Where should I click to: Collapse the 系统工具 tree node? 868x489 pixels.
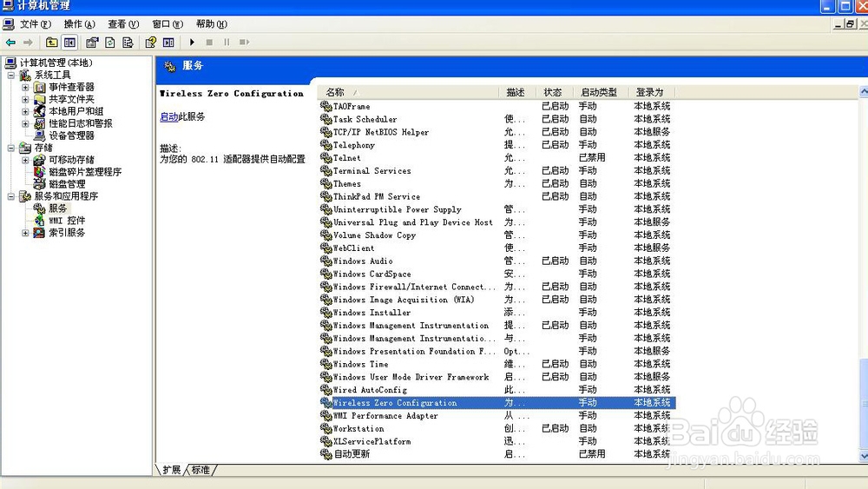[11, 75]
